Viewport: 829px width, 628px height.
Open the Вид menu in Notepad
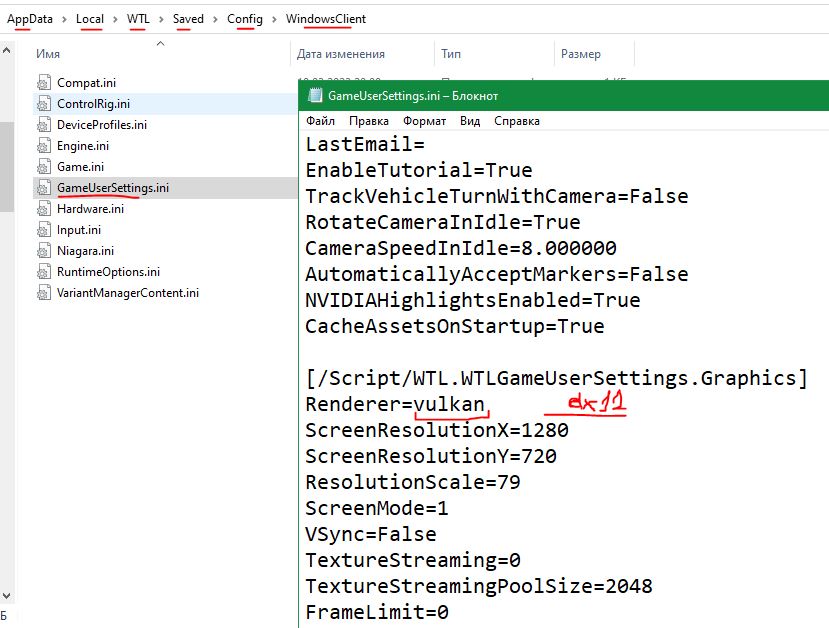click(x=470, y=121)
